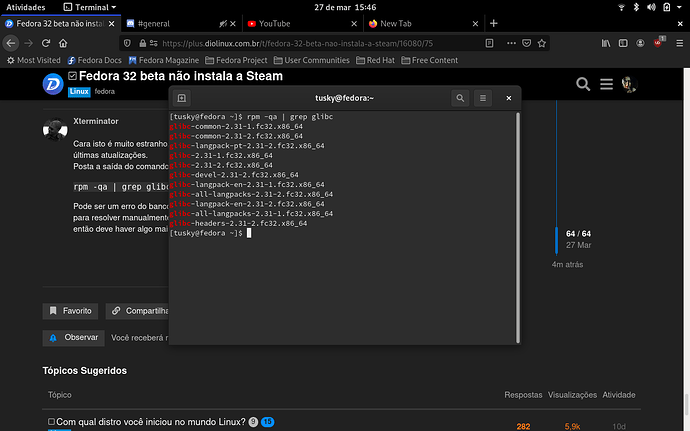Click the Firefox back arrow
Image resolution: width=690 pixels, height=431 pixels.
click(x=11, y=43)
